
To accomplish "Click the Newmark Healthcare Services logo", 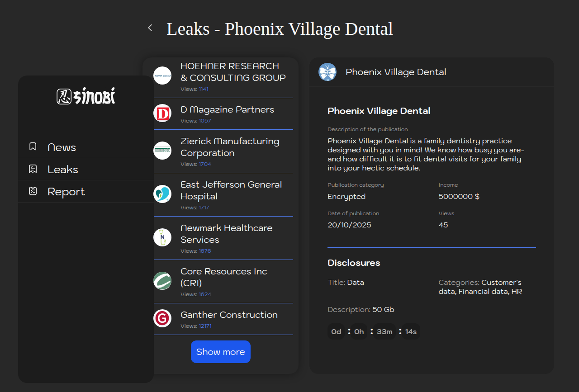I will pos(162,237).
